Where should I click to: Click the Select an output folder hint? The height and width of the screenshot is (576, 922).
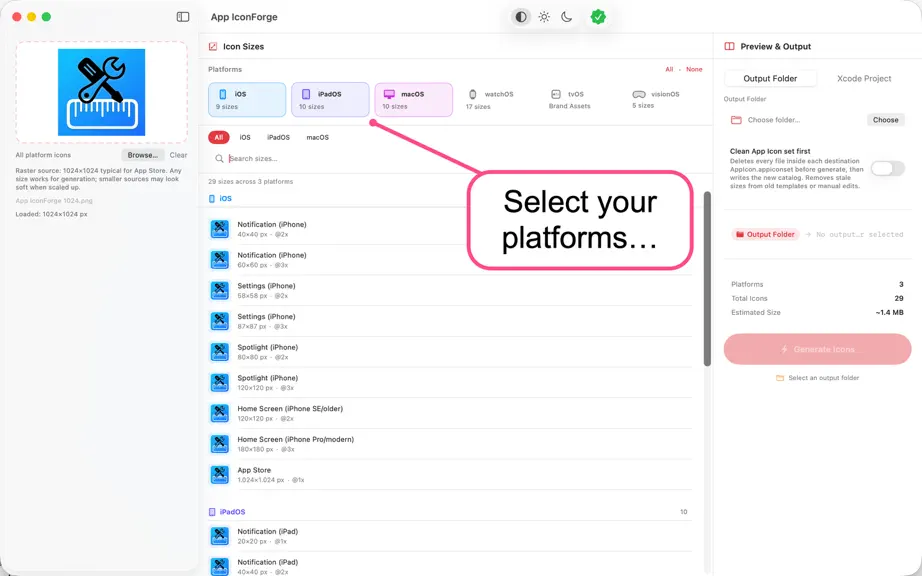click(x=817, y=378)
